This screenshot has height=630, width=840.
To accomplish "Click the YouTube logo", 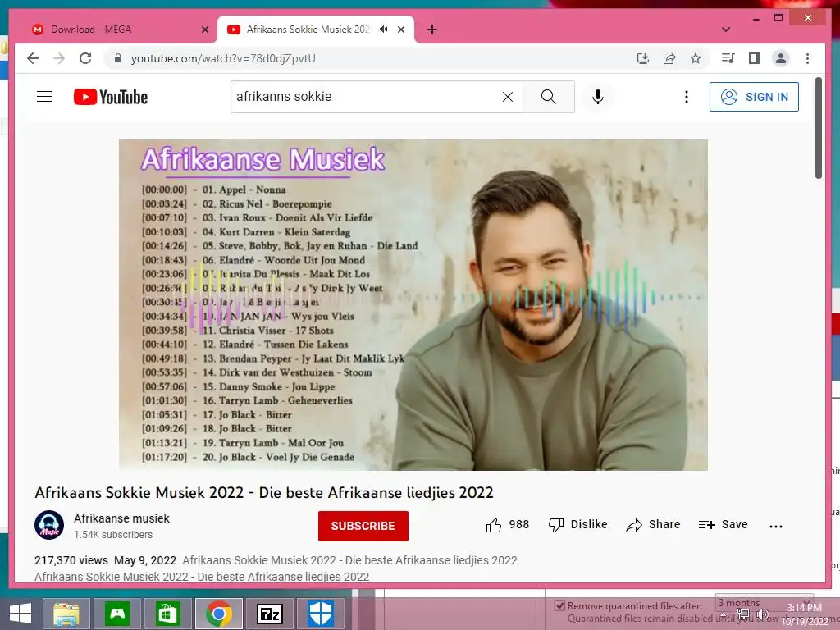I will [111, 97].
